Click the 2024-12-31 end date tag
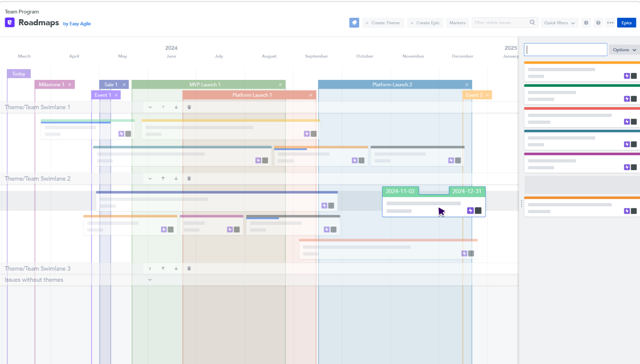 pyautogui.click(x=467, y=191)
